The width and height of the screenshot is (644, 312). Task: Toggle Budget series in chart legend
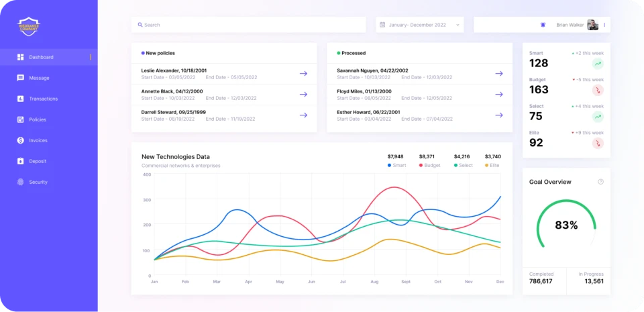coord(429,166)
